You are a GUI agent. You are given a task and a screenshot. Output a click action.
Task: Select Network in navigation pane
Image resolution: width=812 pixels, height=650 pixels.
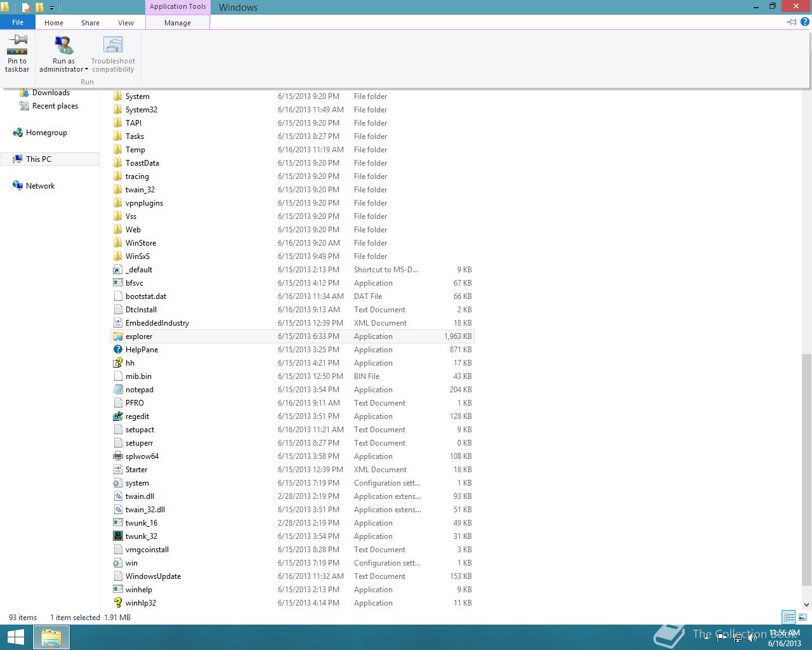coord(40,186)
